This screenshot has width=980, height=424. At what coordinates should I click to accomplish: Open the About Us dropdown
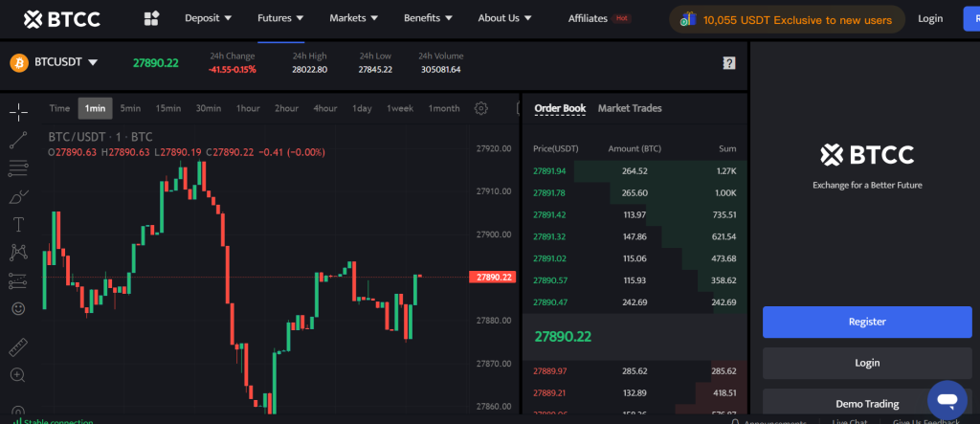tap(505, 18)
